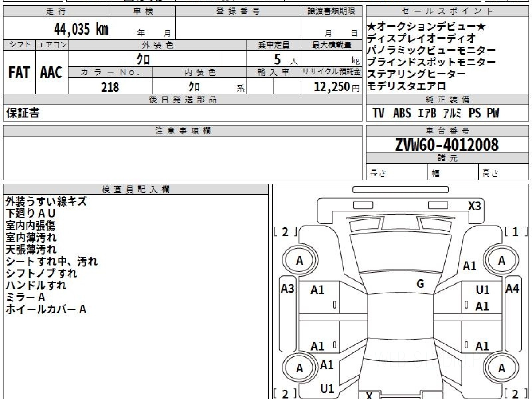Select the ディスプレイオーディオ line
532x399 pixels.
pyautogui.click(x=422, y=39)
